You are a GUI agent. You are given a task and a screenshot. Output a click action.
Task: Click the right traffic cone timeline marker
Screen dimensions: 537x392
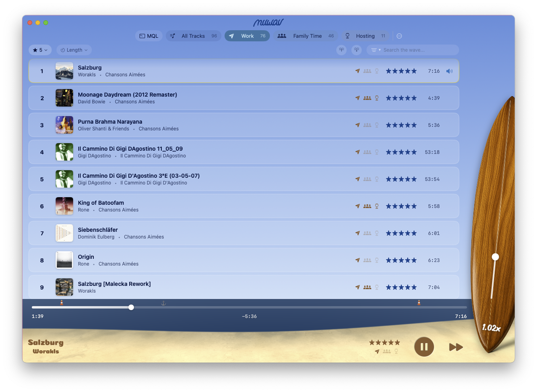[x=419, y=303]
